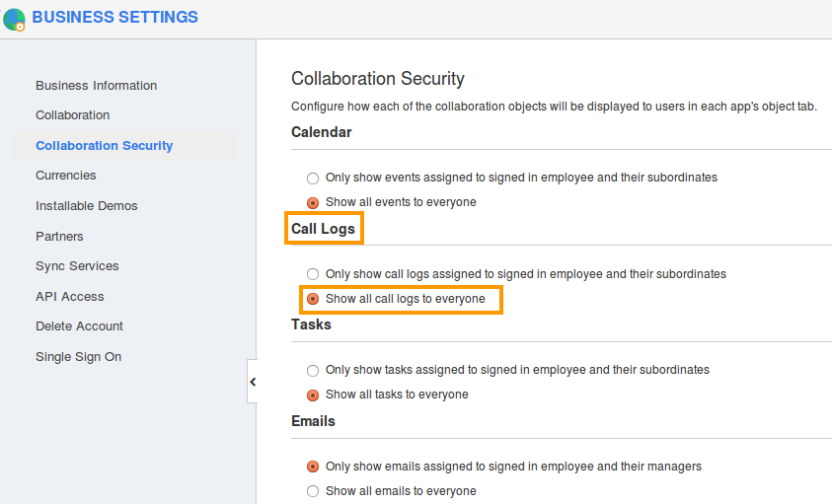Open the Delete Account option
Image resolution: width=832 pixels, height=504 pixels.
point(79,326)
